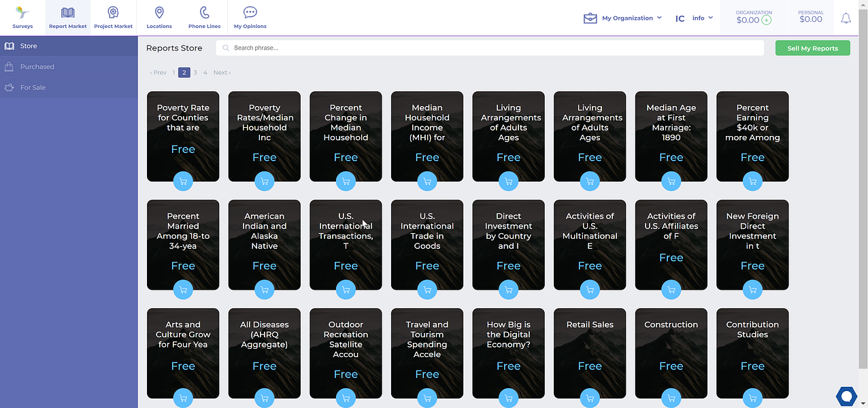Add Percent Earning $40k report to cart

tap(752, 182)
